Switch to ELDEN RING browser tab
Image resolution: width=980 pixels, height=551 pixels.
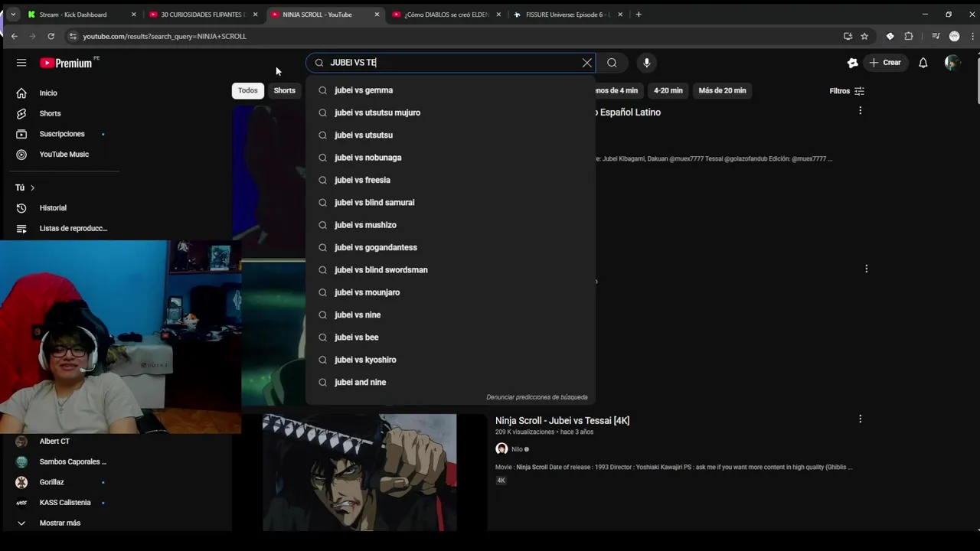tap(446, 15)
